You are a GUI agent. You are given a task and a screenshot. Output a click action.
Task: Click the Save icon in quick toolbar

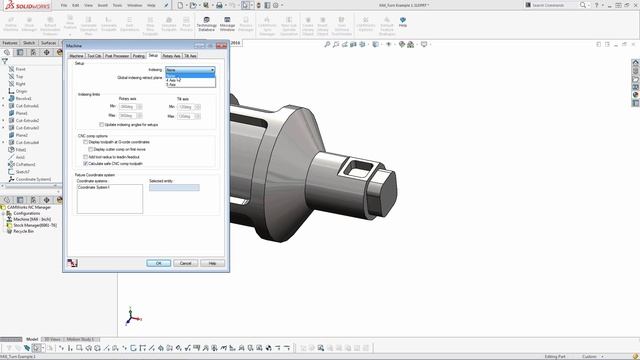click(206, 5)
